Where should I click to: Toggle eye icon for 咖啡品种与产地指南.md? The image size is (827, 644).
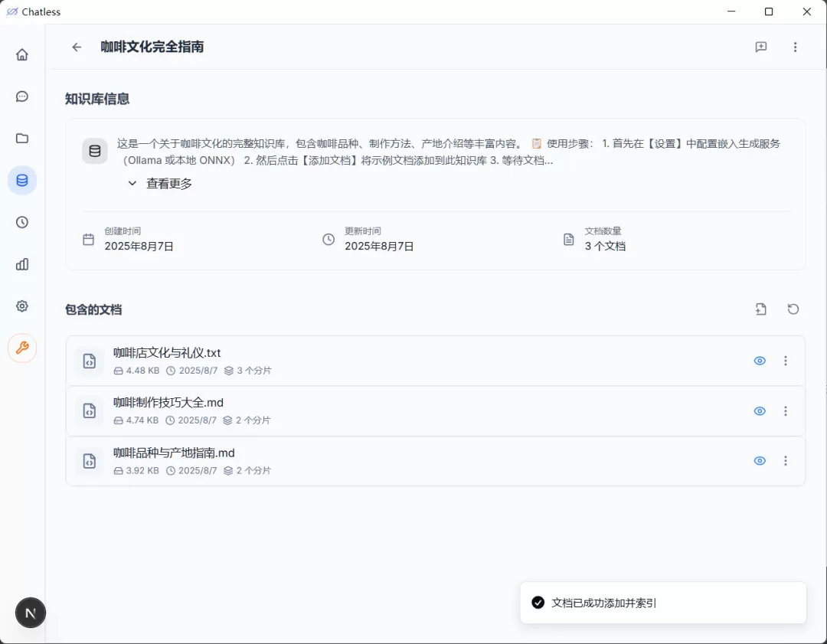pos(760,461)
